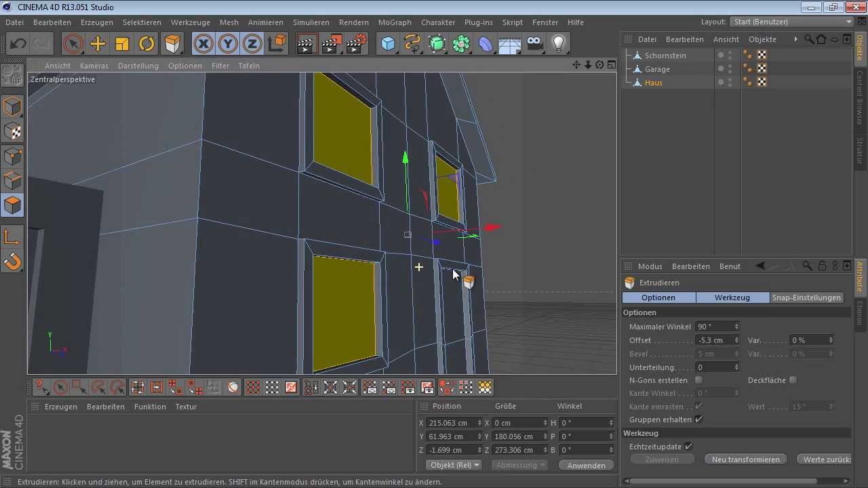Open render settings icon
Image resolution: width=868 pixels, height=488 pixels.
357,44
